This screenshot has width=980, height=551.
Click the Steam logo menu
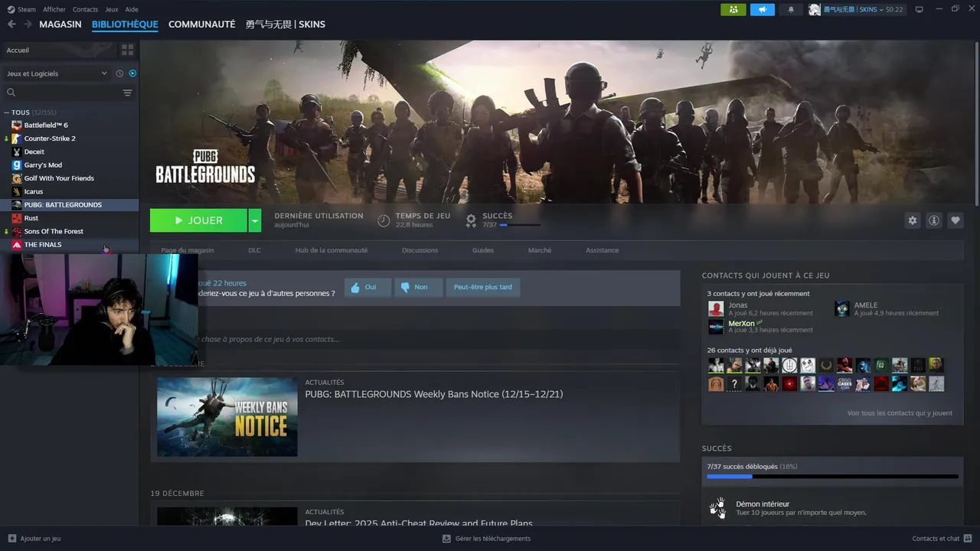[21, 9]
